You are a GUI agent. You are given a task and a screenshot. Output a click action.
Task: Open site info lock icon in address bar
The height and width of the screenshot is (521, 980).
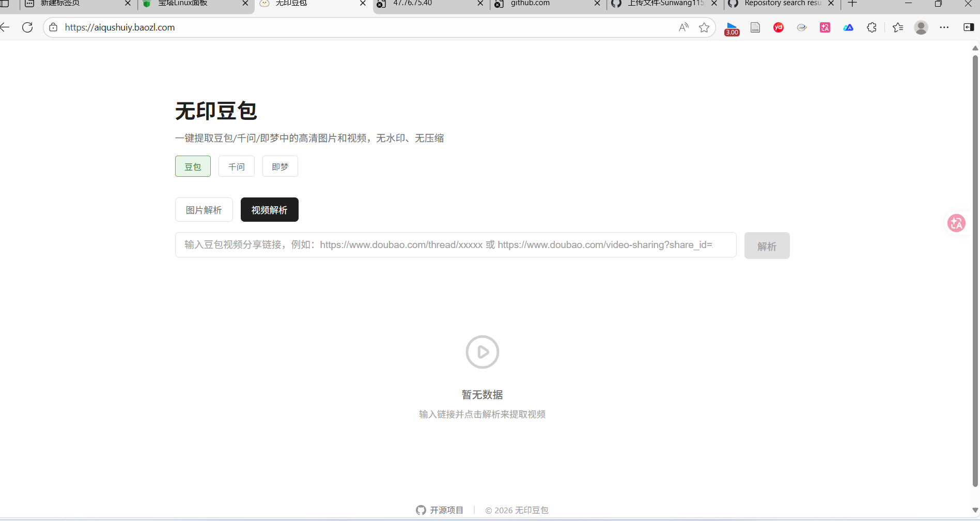53,27
